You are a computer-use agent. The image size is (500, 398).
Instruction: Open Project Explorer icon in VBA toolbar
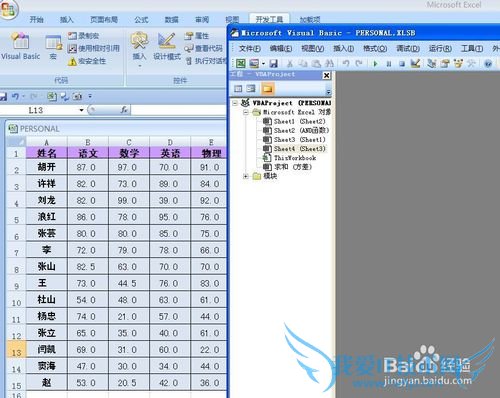tap(432, 63)
